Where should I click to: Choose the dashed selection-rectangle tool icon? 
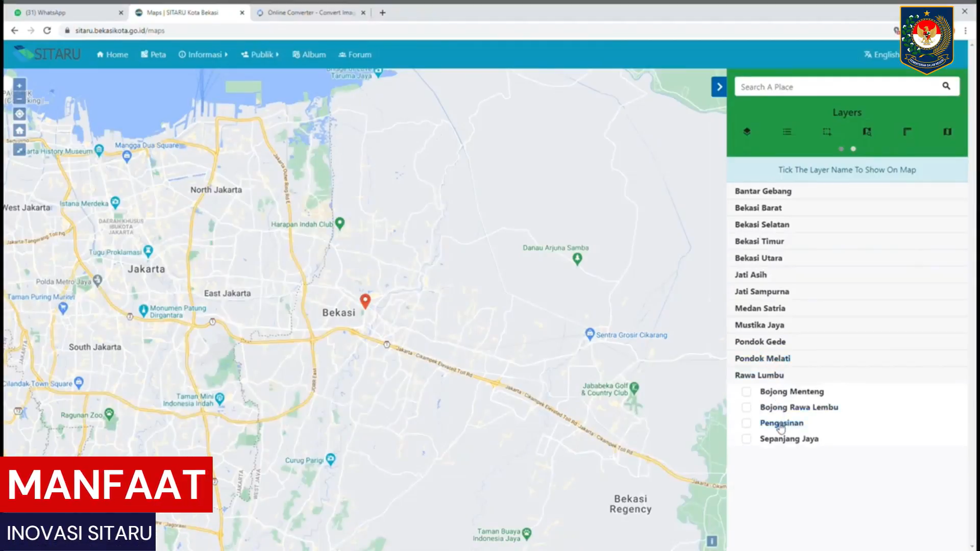(x=827, y=132)
